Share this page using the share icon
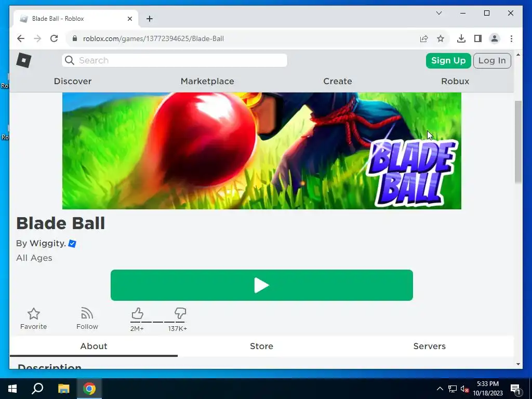Screen dimensions: 532x399 click(424, 38)
